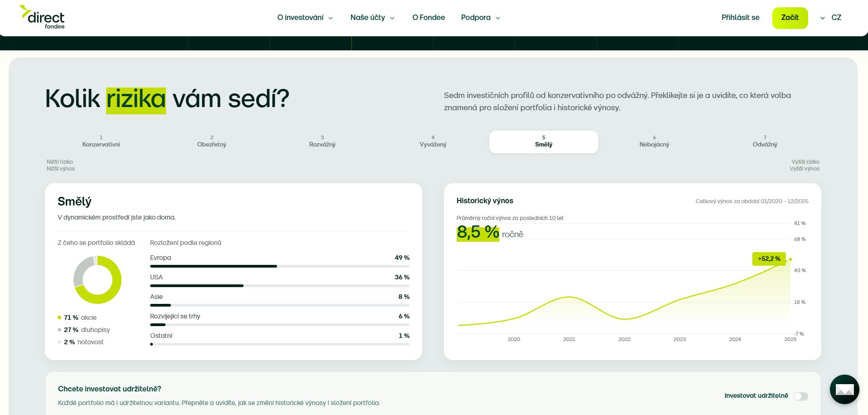
Task: Click the Přihlásit se link
Action: pyautogui.click(x=740, y=18)
